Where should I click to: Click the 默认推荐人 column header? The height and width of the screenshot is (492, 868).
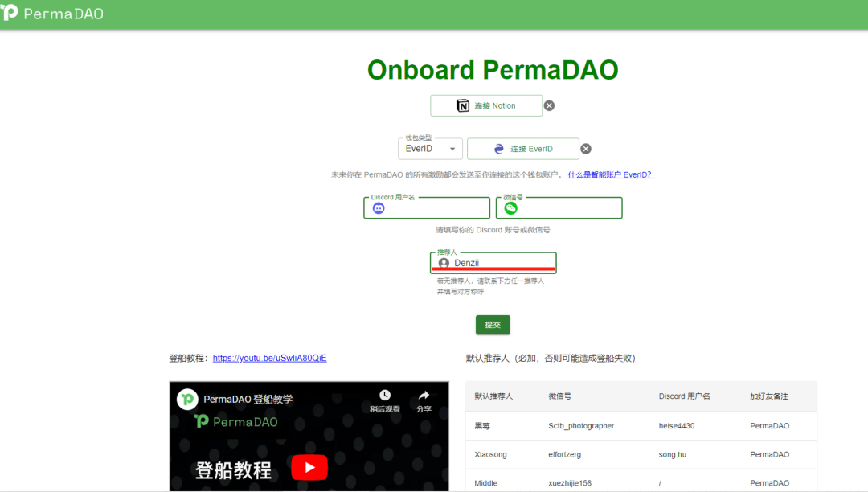coord(493,396)
